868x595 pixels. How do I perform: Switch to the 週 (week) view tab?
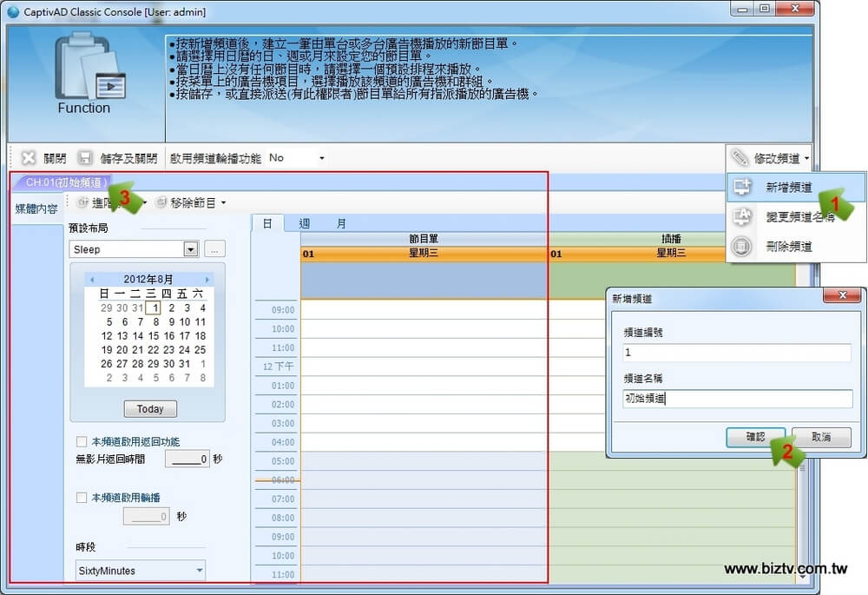(x=305, y=223)
